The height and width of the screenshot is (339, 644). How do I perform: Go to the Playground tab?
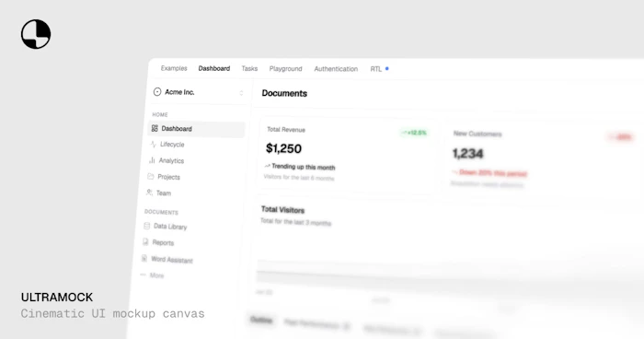pos(285,69)
